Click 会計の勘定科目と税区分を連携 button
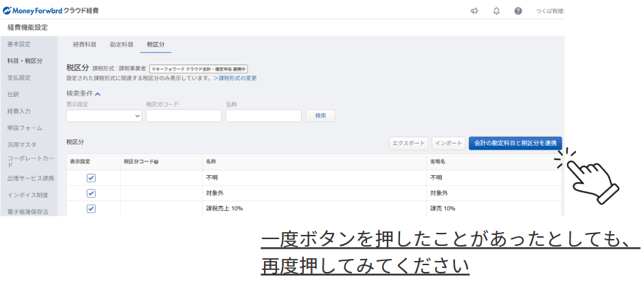The image size is (644, 283). pyautogui.click(x=515, y=144)
